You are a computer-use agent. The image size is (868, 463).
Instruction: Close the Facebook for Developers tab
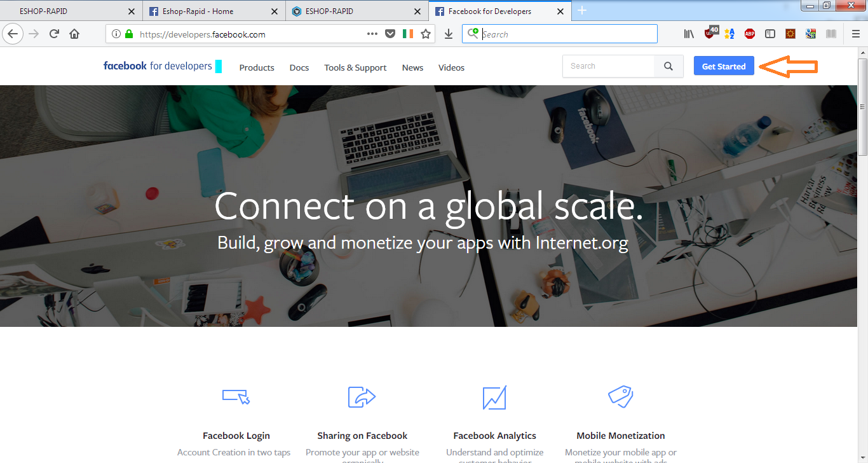click(560, 11)
